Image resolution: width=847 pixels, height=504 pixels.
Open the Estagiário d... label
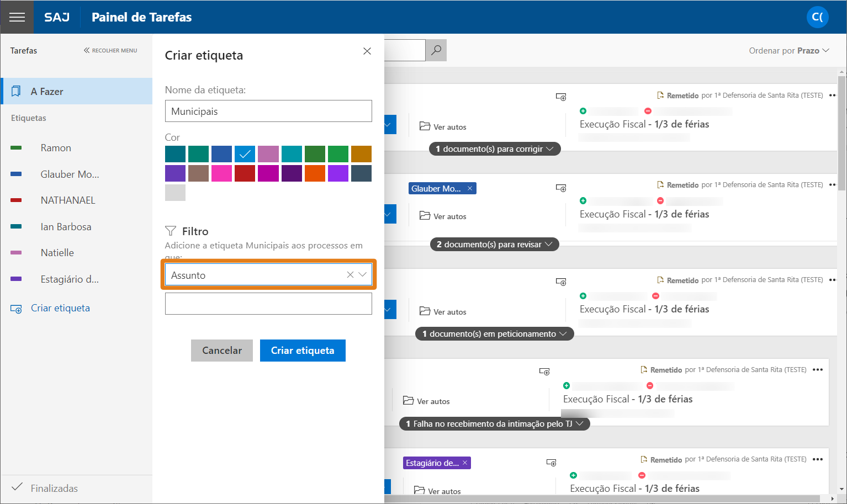click(x=70, y=279)
